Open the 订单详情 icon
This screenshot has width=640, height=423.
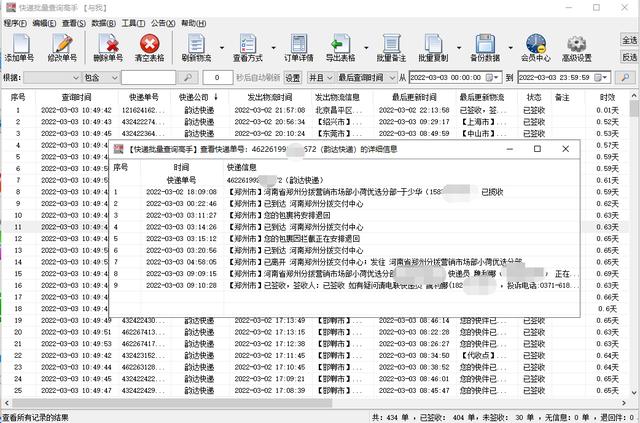[299, 44]
